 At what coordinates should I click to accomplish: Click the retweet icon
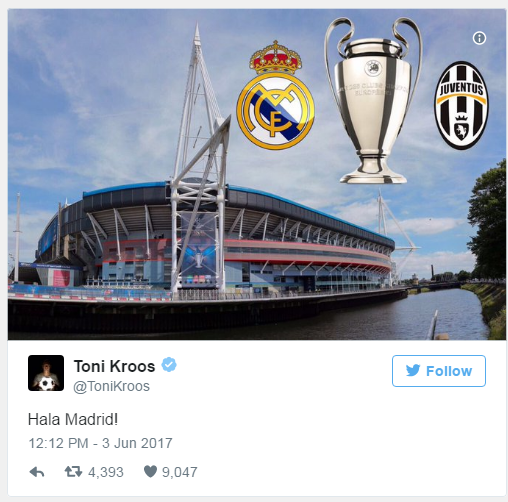point(73,472)
